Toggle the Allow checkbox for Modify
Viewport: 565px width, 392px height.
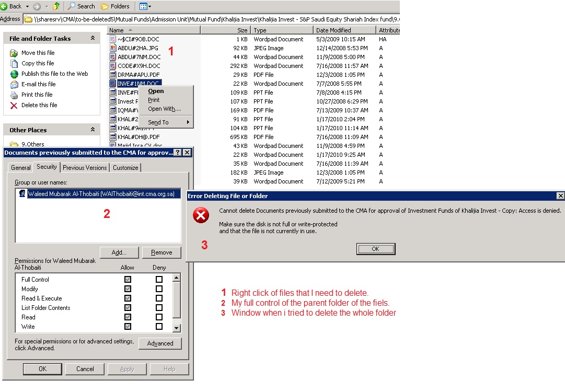point(128,289)
